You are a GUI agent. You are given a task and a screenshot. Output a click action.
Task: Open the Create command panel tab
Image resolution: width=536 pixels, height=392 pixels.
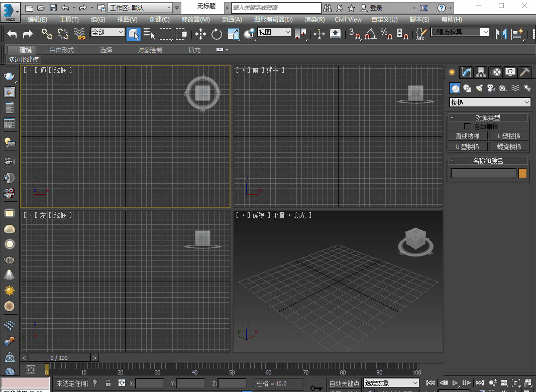(452, 72)
